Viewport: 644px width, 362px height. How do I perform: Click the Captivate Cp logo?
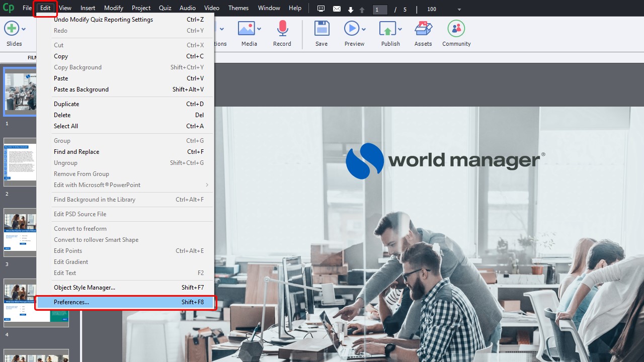pyautogui.click(x=9, y=8)
